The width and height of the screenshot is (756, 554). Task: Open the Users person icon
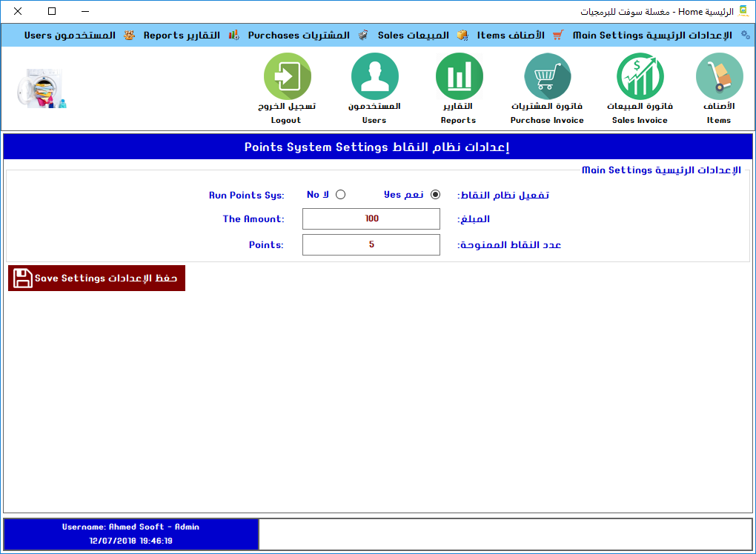point(374,76)
